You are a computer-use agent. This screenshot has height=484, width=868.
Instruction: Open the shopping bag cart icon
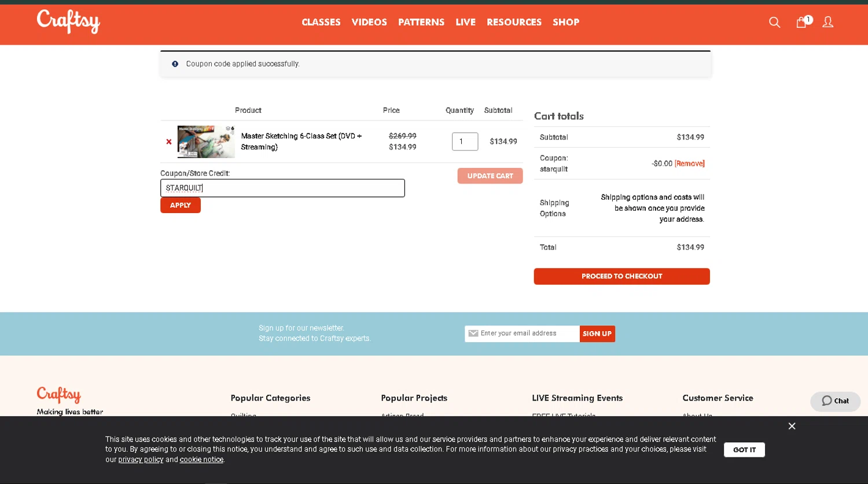click(x=801, y=22)
